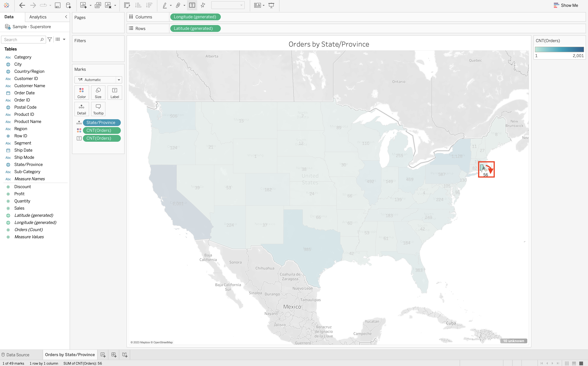Switch to the Analytics tab
The height and width of the screenshot is (366, 588).
pyautogui.click(x=38, y=17)
